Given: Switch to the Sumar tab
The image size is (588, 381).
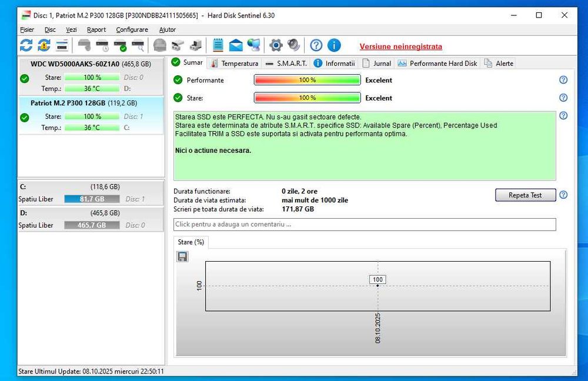Looking at the screenshot, I should click(x=188, y=63).
